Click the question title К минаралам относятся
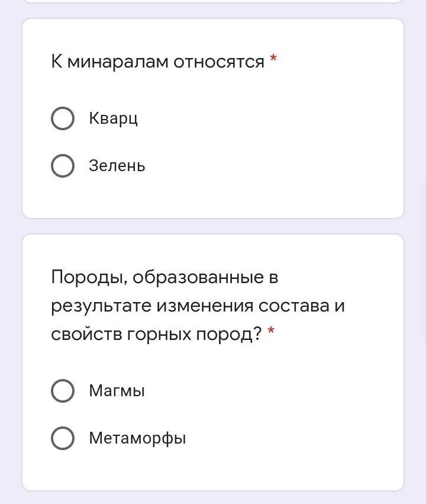 tap(157, 61)
